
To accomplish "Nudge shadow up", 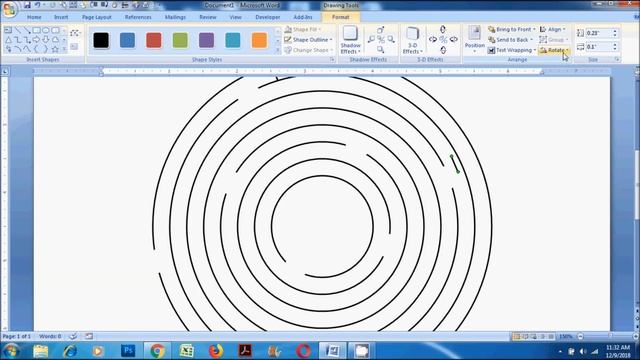I will pos(381,30).
